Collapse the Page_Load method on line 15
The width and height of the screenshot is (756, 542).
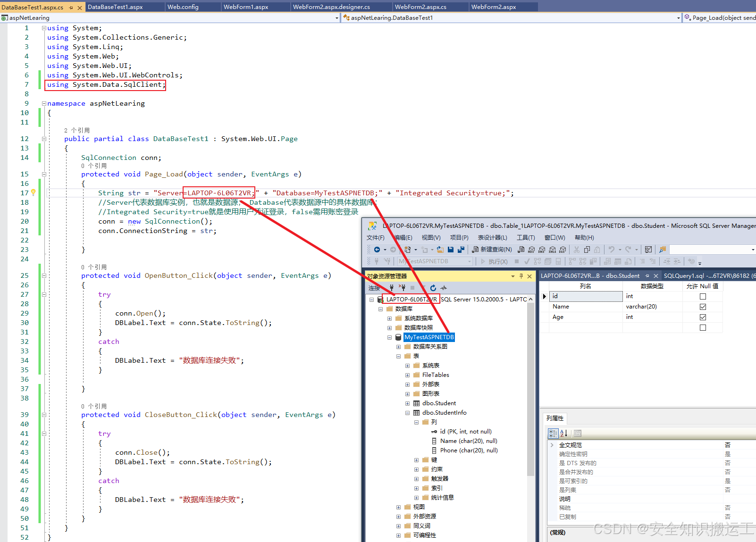tap(44, 174)
